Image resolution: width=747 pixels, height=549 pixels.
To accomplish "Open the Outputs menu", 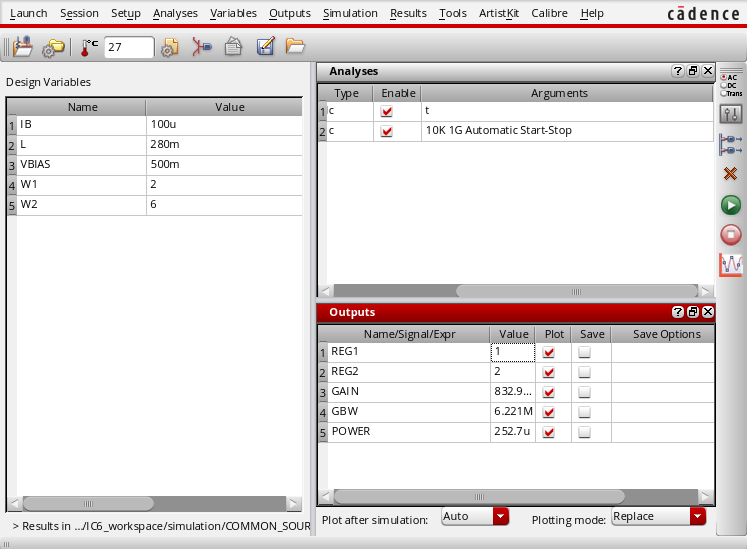I will point(290,13).
